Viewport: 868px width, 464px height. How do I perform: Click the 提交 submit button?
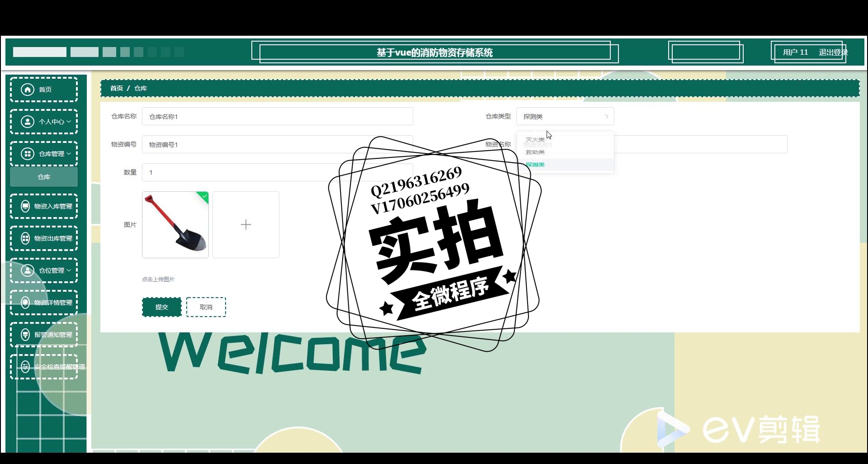pos(162,307)
